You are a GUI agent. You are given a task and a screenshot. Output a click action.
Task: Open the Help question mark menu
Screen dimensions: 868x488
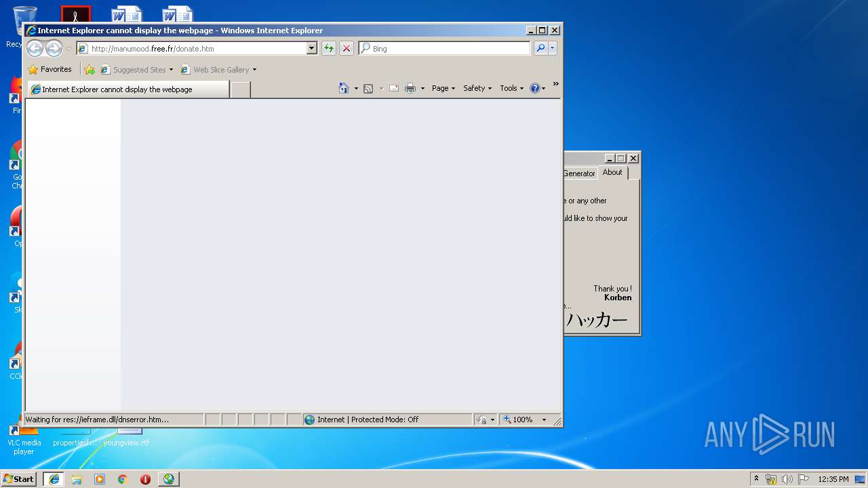[x=538, y=88]
